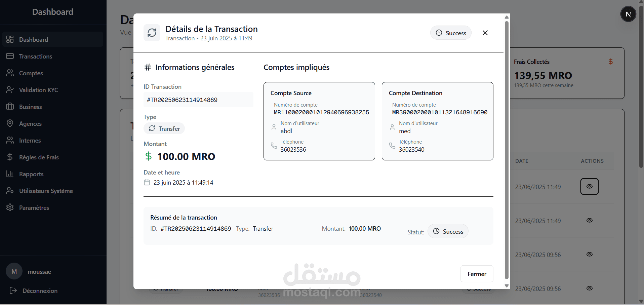Click the ACTIONS column header
644x305 pixels.
[x=592, y=161]
